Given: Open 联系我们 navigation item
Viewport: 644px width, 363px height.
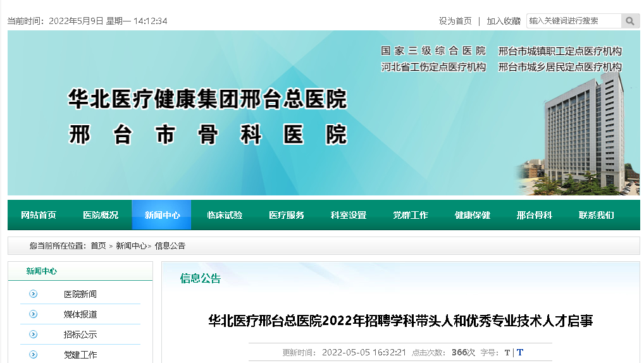Looking at the screenshot, I should coord(597,215).
